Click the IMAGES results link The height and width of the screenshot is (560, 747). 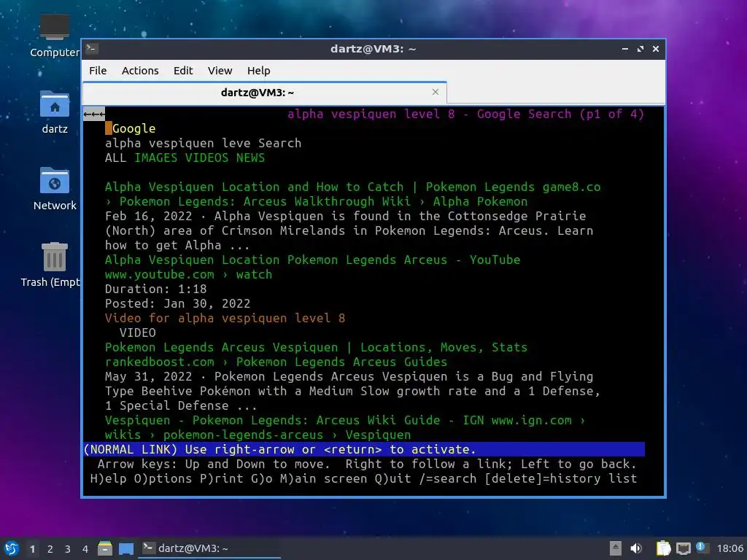tap(156, 158)
